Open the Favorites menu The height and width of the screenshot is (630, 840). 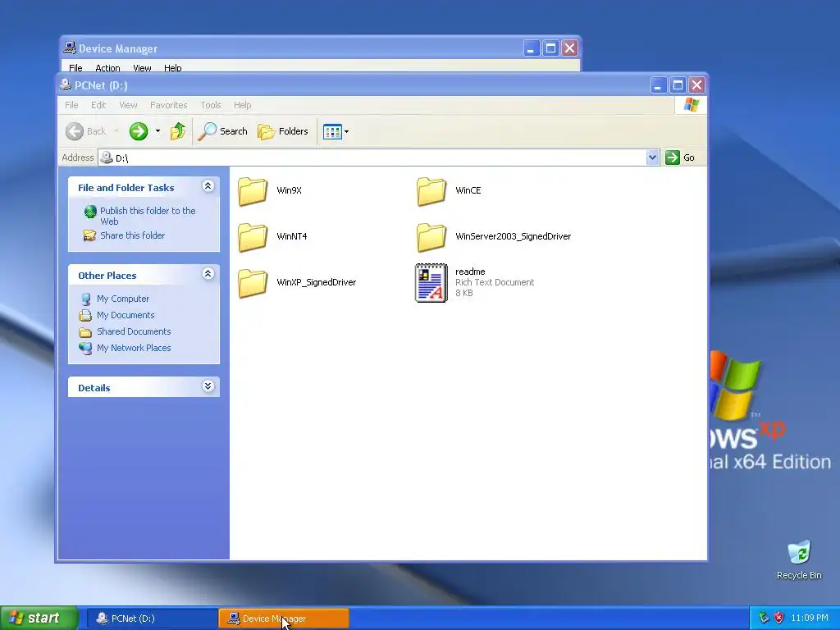click(x=168, y=105)
